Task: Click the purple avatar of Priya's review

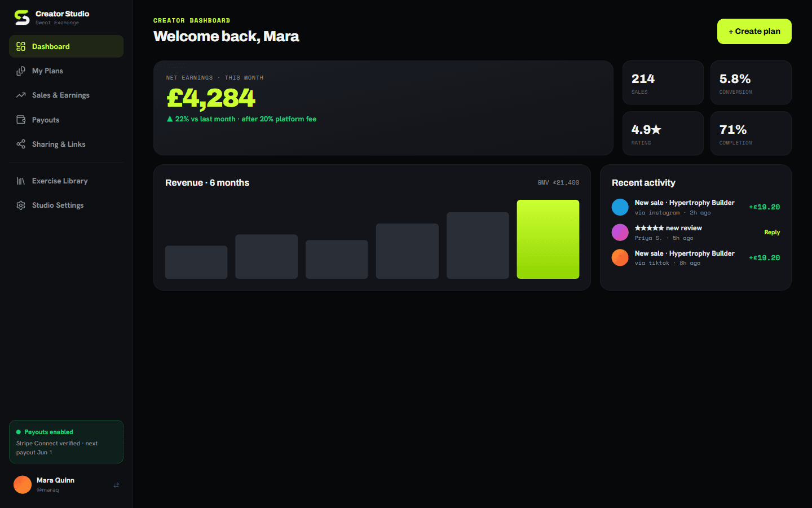Action: 620,233
